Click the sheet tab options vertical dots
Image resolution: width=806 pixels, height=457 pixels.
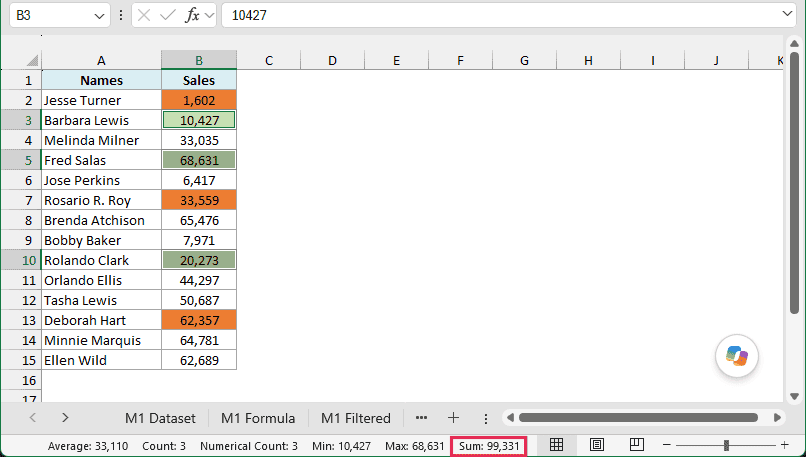[x=486, y=418]
